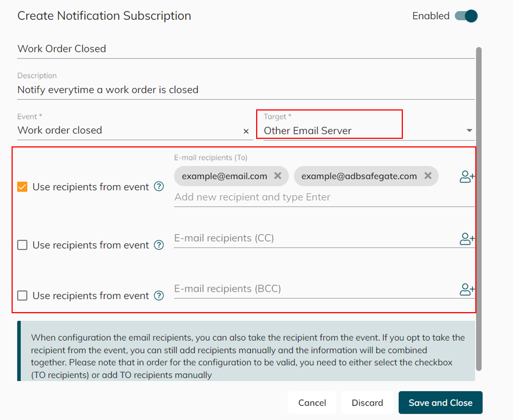Open help icon beside To recipients checkbox
The width and height of the screenshot is (513, 420).
click(159, 186)
